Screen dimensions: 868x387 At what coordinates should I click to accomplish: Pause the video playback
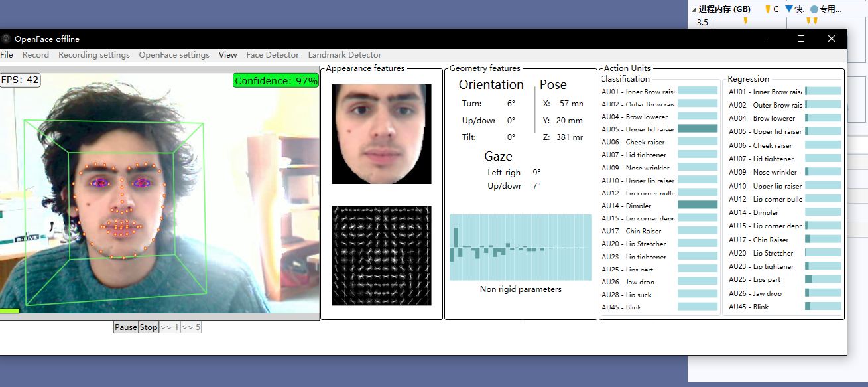[x=125, y=327]
